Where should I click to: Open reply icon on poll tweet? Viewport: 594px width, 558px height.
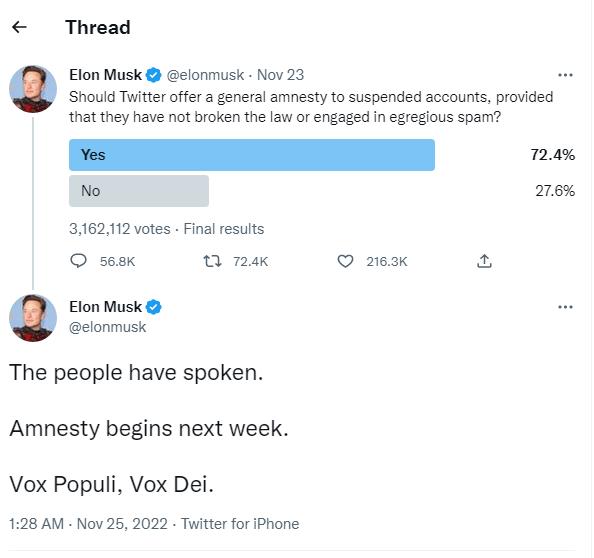point(78,261)
